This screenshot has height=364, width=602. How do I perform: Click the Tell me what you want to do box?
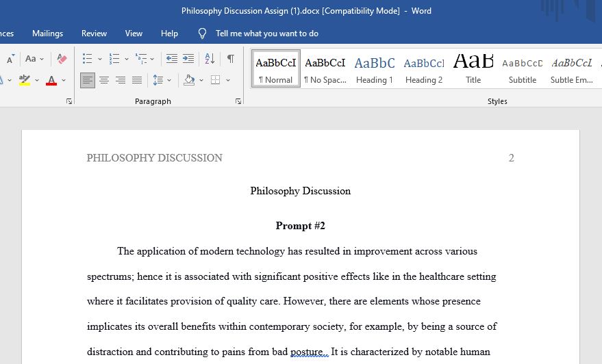coord(267,34)
